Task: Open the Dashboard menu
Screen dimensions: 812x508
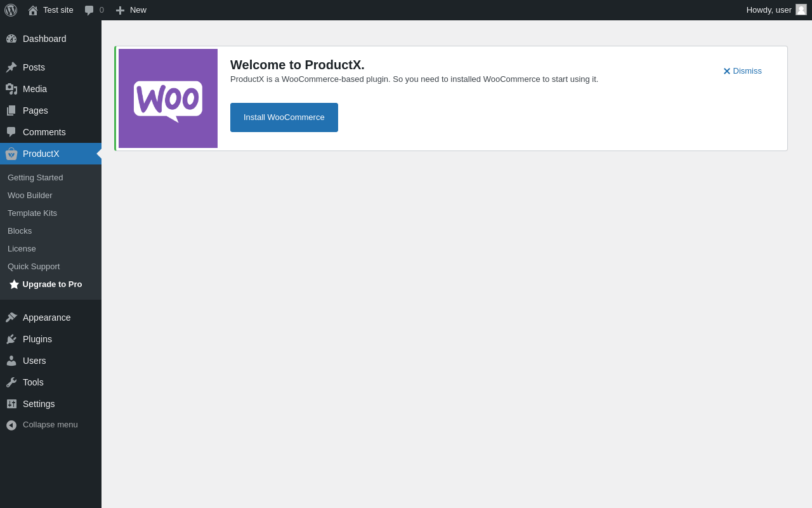Action: pyautogui.click(x=51, y=39)
